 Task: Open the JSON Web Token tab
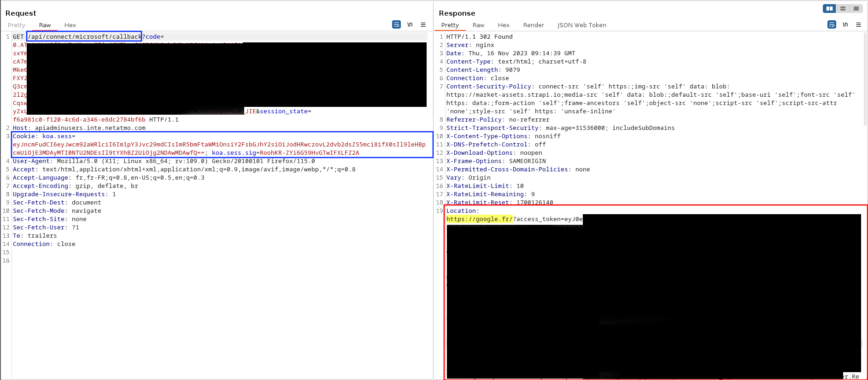581,25
